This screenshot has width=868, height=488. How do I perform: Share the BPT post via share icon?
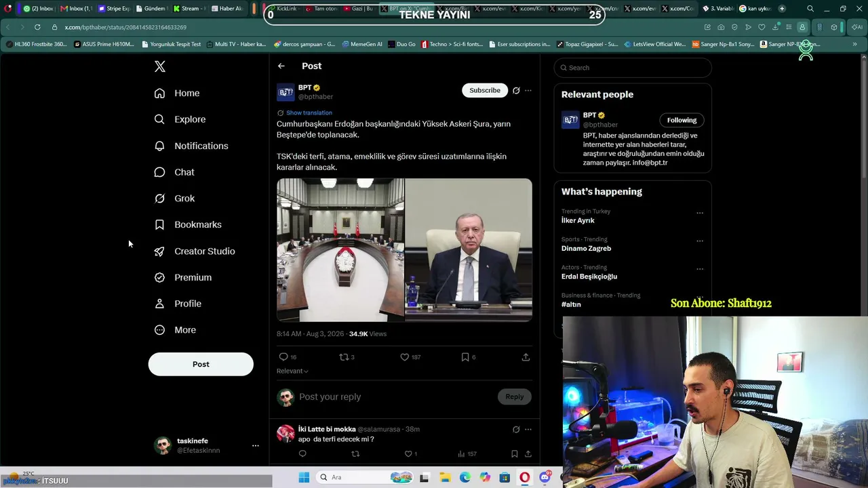coord(526,357)
